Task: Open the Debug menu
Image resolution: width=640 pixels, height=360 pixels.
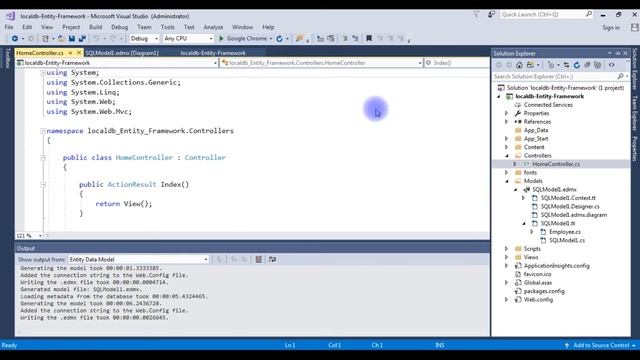Action: (x=119, y=27)
